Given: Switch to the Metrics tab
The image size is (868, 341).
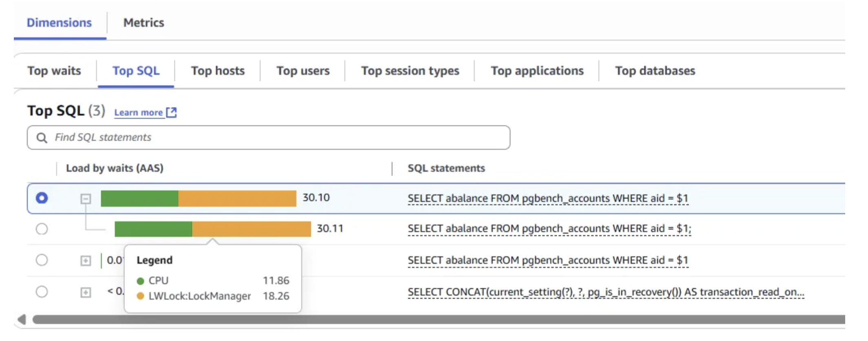Looking at the screenshot, I should (x=143, y=23).
